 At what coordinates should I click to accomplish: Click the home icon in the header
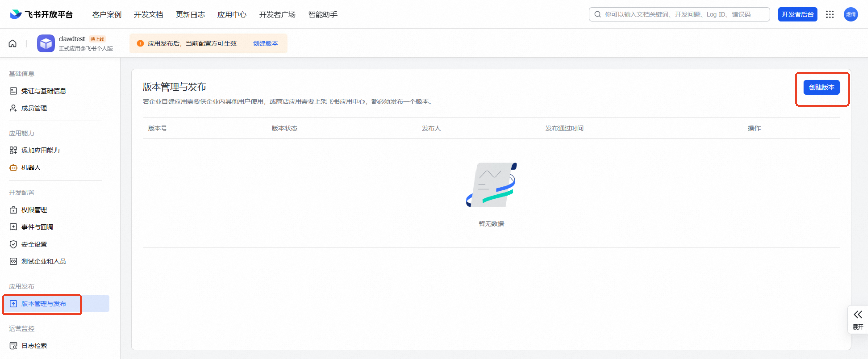click(13, 44)
